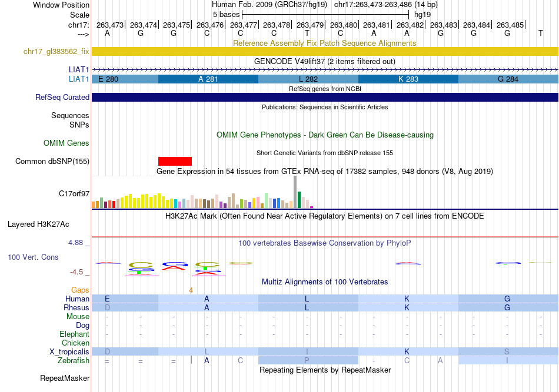Click the orange 'Gaps' label
559x392 pixels.
click(80, 290)
